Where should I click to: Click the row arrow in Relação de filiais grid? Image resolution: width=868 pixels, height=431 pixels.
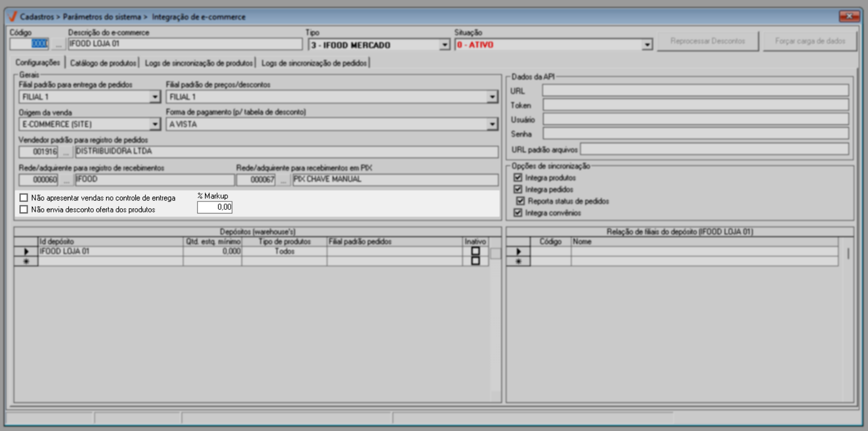click(x=518, y=251)
